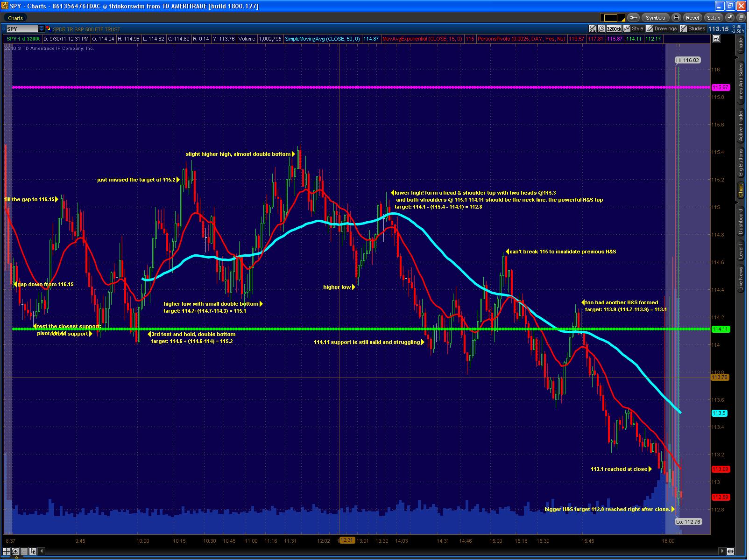This screenshot has width=749, height=560.
Task: Open the grid layout selector box
Action: point(613,18)
